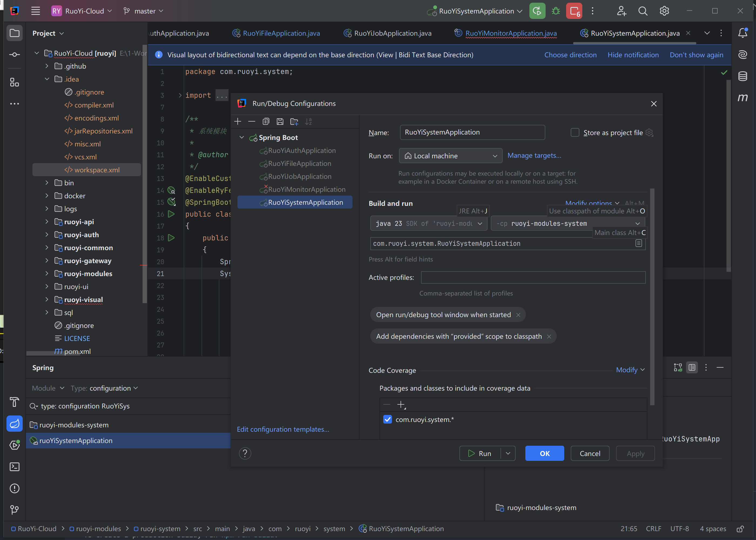
Task: Click the Project tree vertical scrollbar
Action: (x=144, y=174)
